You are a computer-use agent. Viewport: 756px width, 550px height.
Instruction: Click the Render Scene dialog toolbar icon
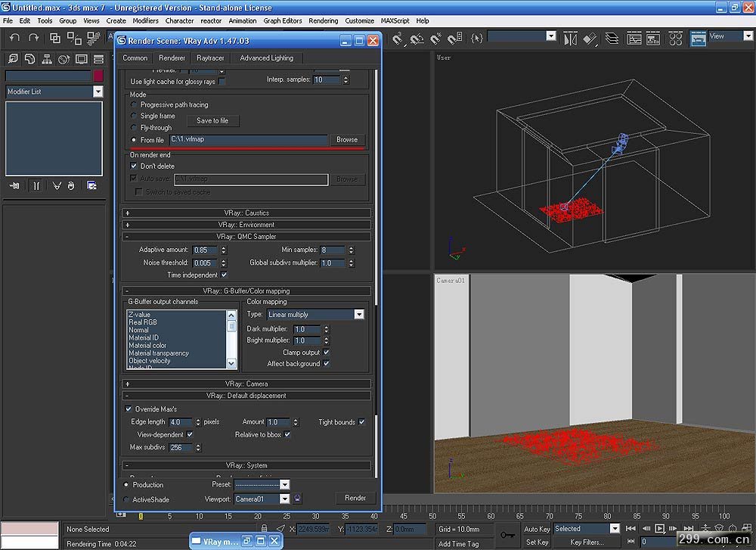(x=698, y=39)
